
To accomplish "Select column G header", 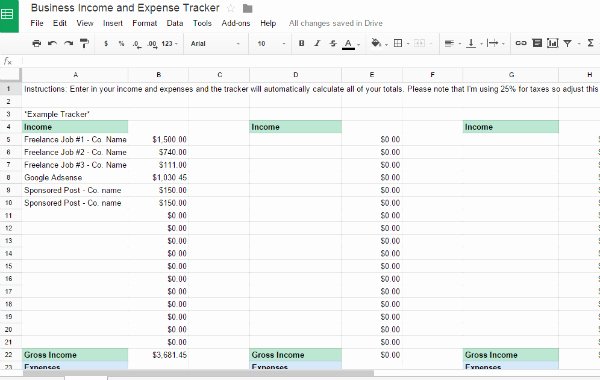I will tap(511, 75).
